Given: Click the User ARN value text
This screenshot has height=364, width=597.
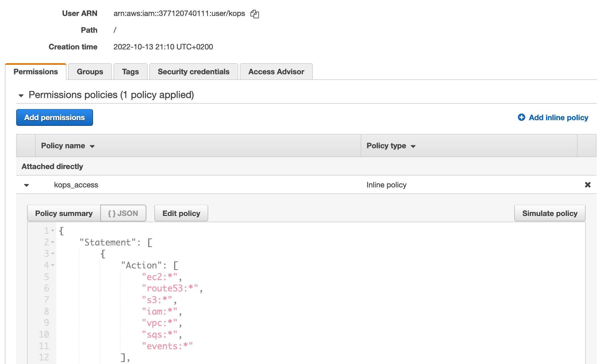Looking at the screenshot, I should pos(179,14).
